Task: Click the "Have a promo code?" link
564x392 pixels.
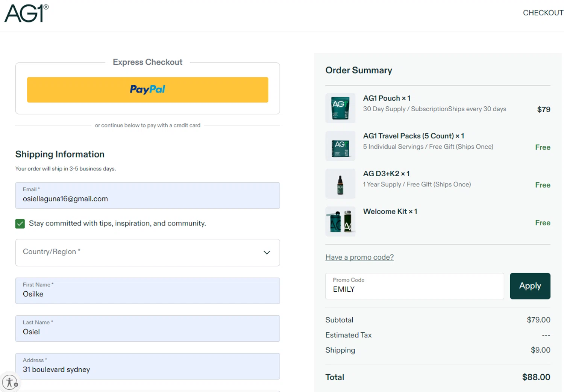Action: pyautogui.click(x=359, y=257)
